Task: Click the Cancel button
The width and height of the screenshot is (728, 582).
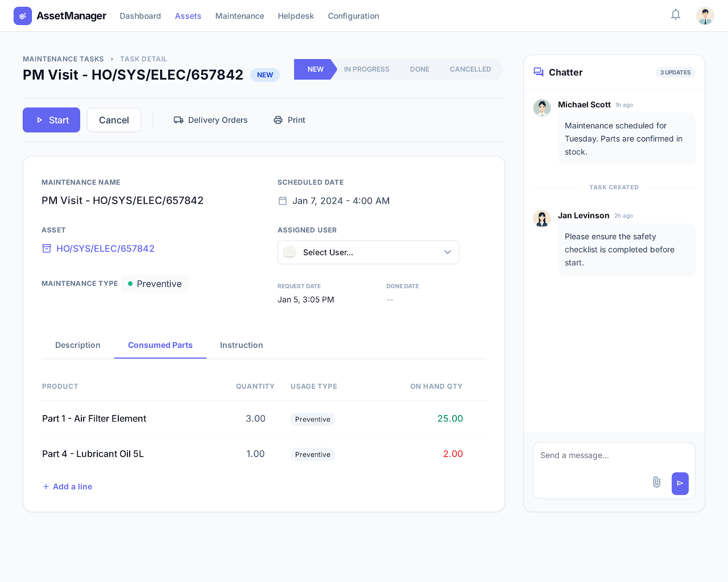Action: [x=114, y=120]
